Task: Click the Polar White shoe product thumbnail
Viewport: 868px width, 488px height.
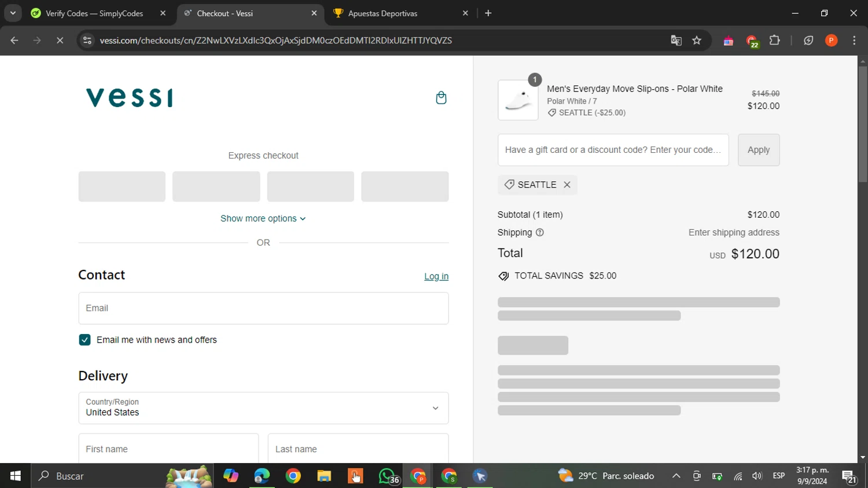Action: tap(518, 100)
